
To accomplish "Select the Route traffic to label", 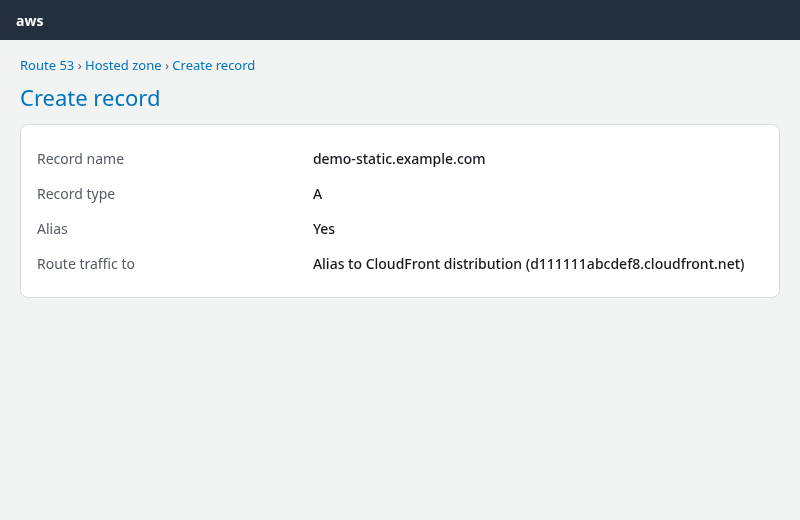I will [x=86, y=264].
